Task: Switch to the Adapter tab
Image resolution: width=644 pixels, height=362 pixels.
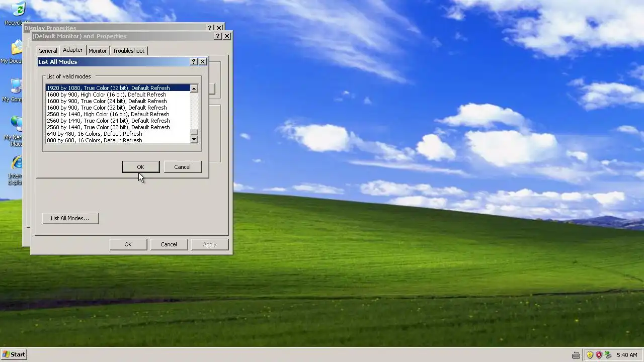Action: tap(73, 50)
